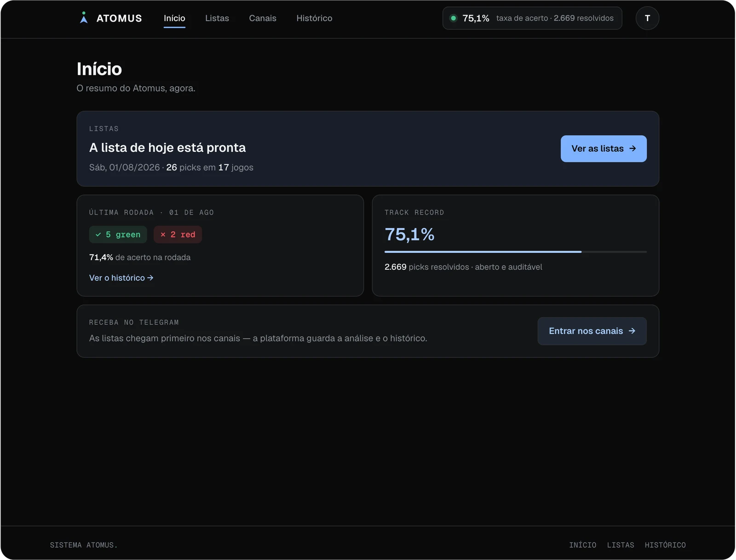
Task: Click the footer HISTÓRICO link
Action: [x=665, y=545]
